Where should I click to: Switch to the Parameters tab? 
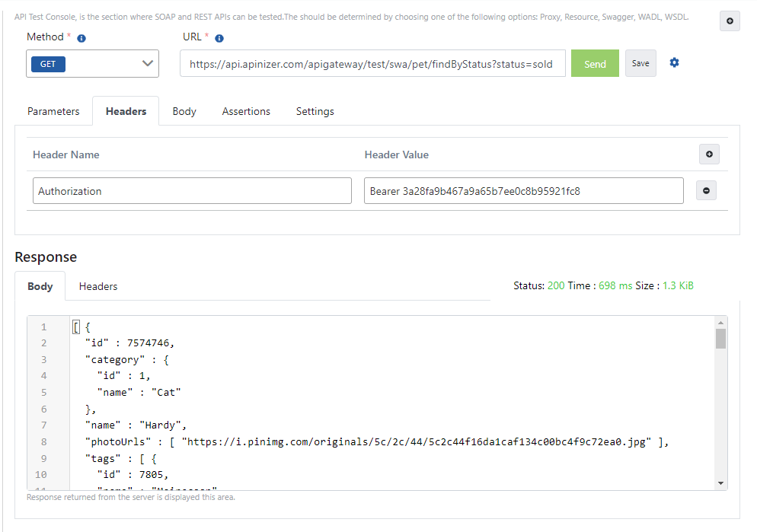[x=53, y=111]
